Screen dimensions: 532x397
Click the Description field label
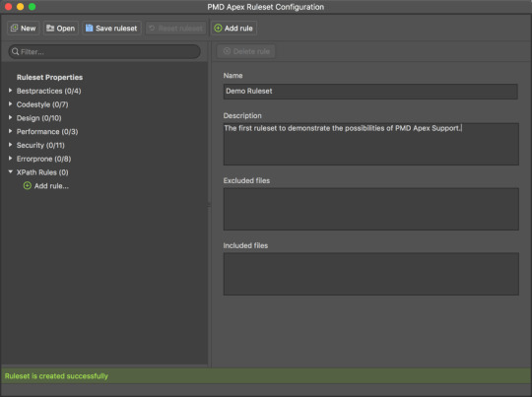(242, 115)
